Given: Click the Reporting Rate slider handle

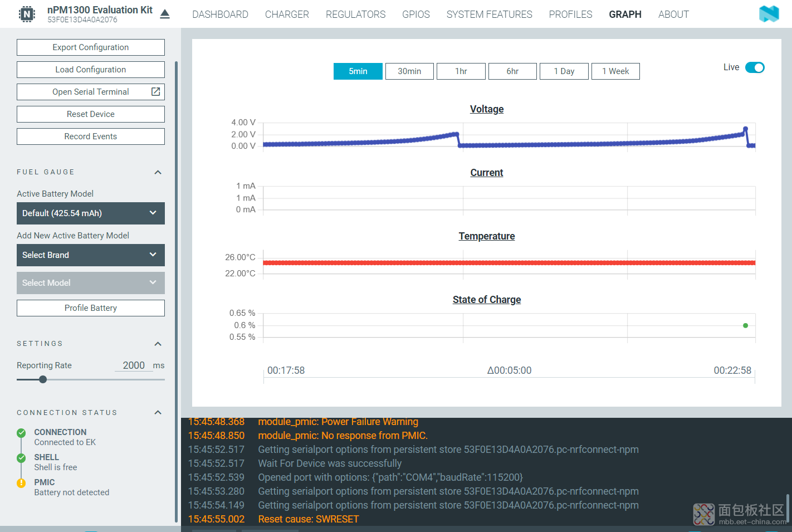Looking at the screenshot, I should [x=43, y=379].
